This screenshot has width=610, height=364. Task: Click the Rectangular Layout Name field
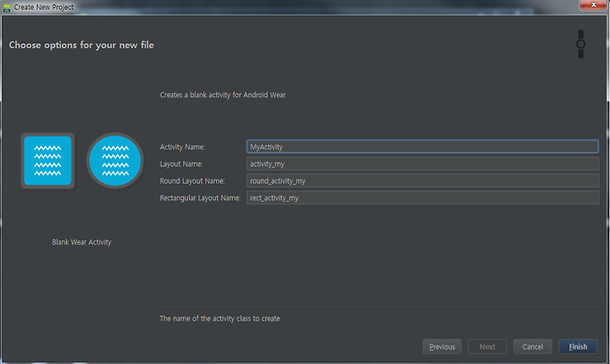[x=423, y=198]
